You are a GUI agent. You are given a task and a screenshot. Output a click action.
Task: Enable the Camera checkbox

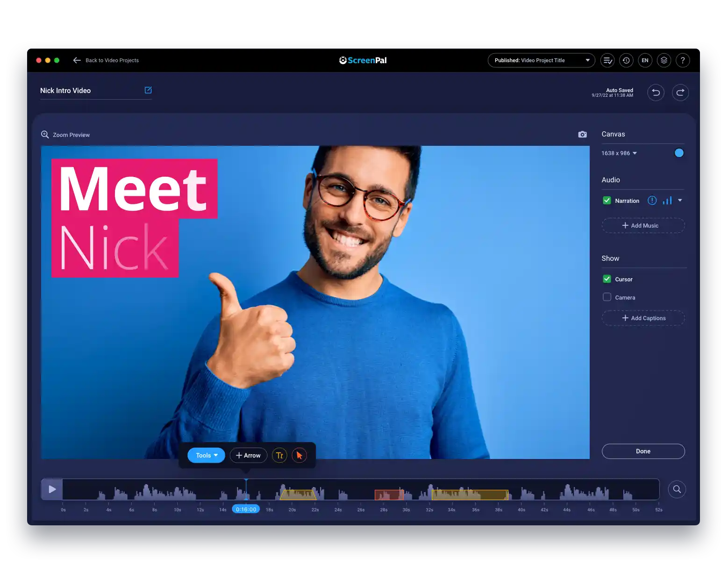[x=607, y=297]
